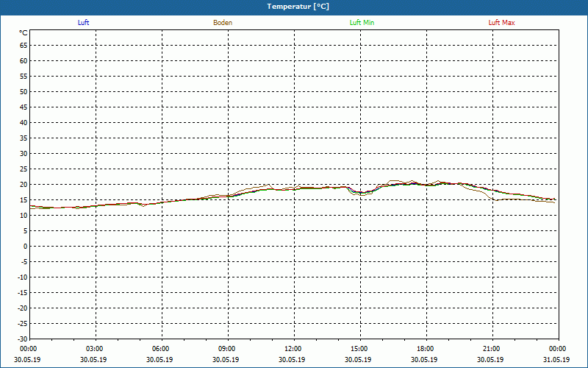The image size is (588, 368).
Task: Click the 55 y-axis label
Action: point(24,77)
